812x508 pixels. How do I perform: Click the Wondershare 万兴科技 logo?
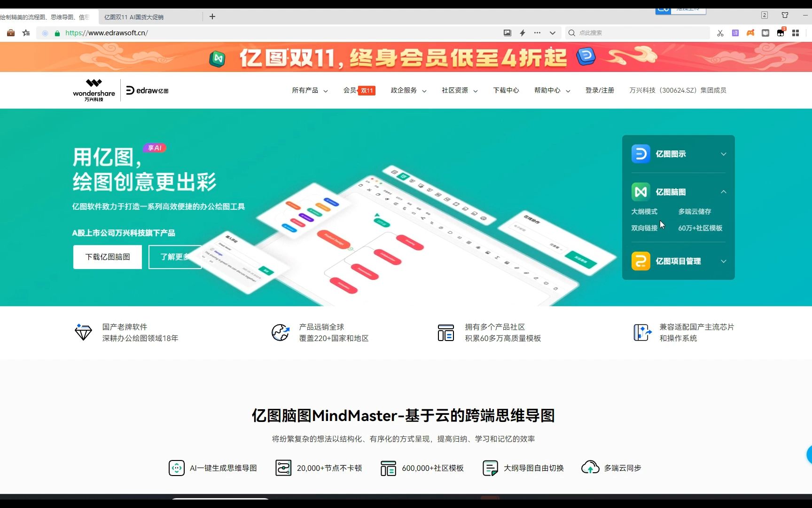[94, 90]
